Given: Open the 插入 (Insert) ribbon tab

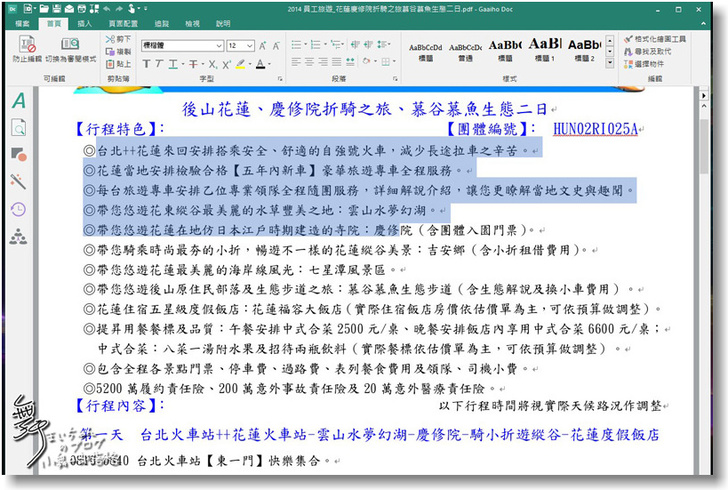Looking at the screenshot, I should point(84,22).
